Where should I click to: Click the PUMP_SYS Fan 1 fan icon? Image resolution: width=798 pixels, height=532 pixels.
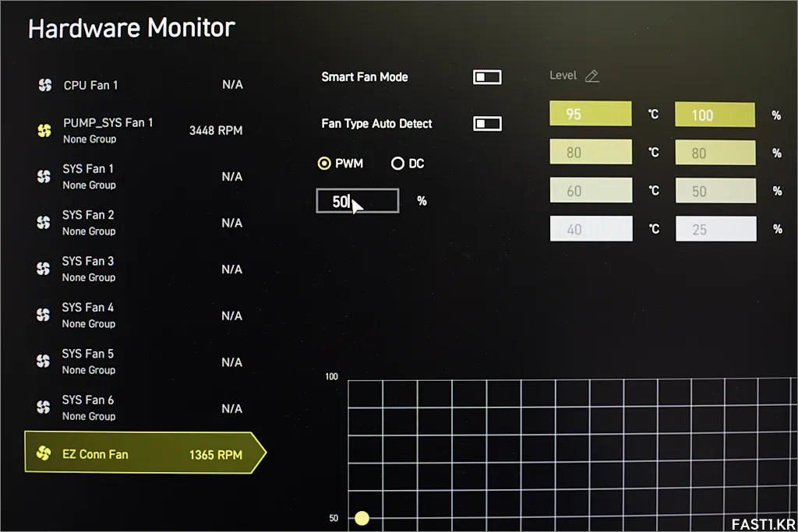click(x=44, y=131)
